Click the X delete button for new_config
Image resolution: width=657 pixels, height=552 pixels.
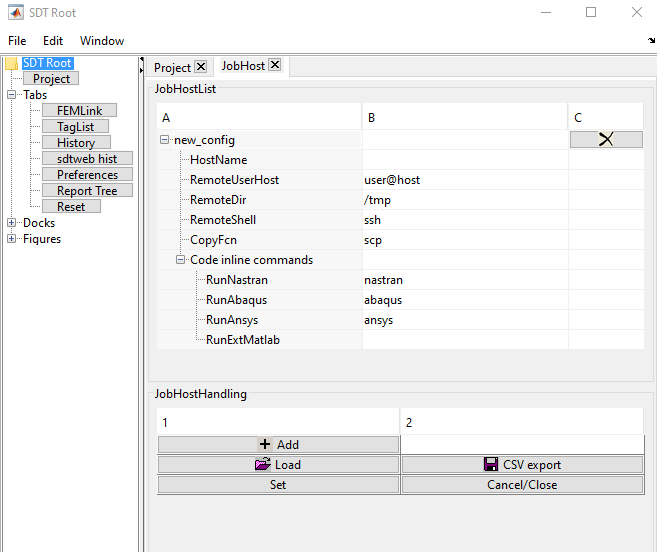[x=606, y=140]
